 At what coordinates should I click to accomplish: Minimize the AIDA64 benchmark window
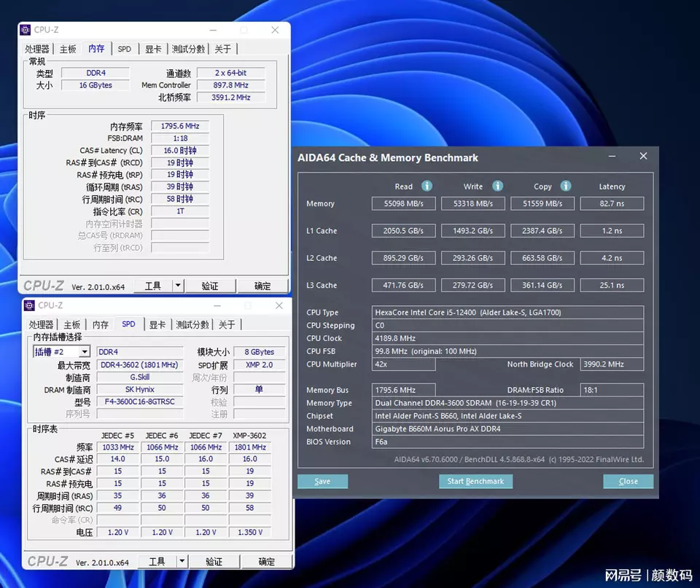pos(612,156)
